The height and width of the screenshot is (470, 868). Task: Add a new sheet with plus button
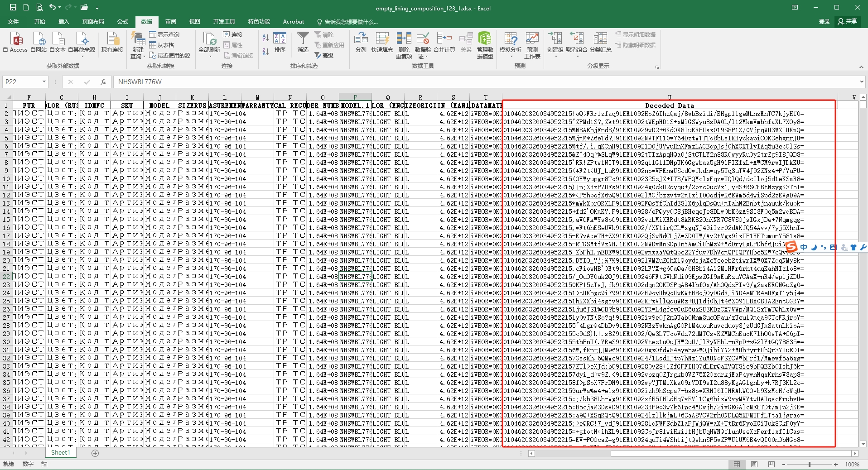pos(95,453)
